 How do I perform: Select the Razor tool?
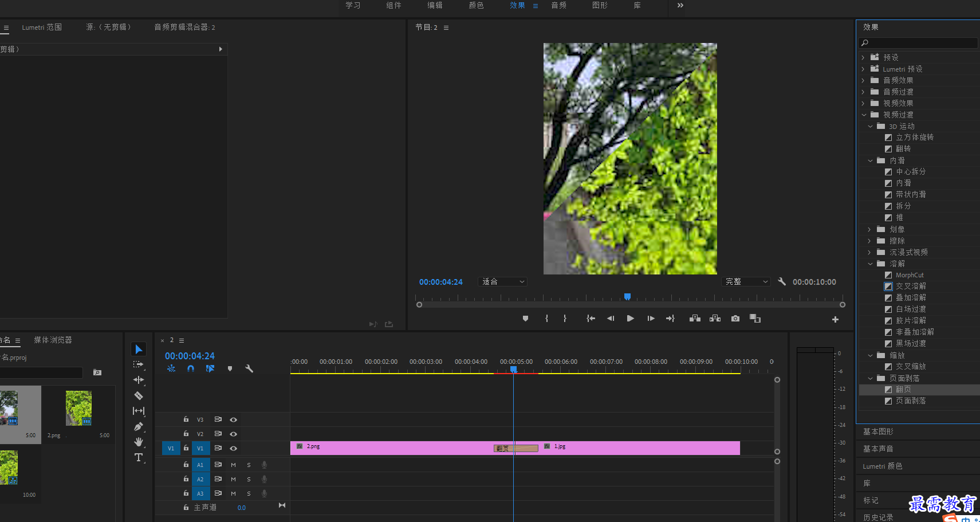coord(139,395)
